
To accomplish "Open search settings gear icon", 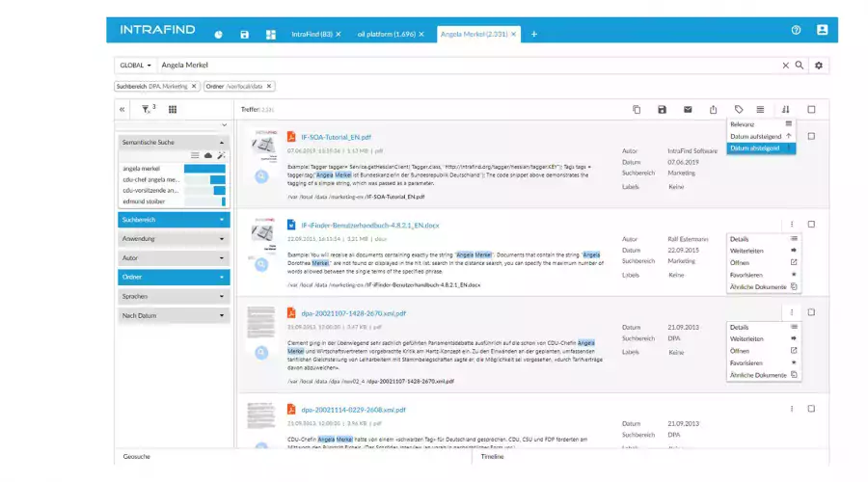I will (819, 66).
